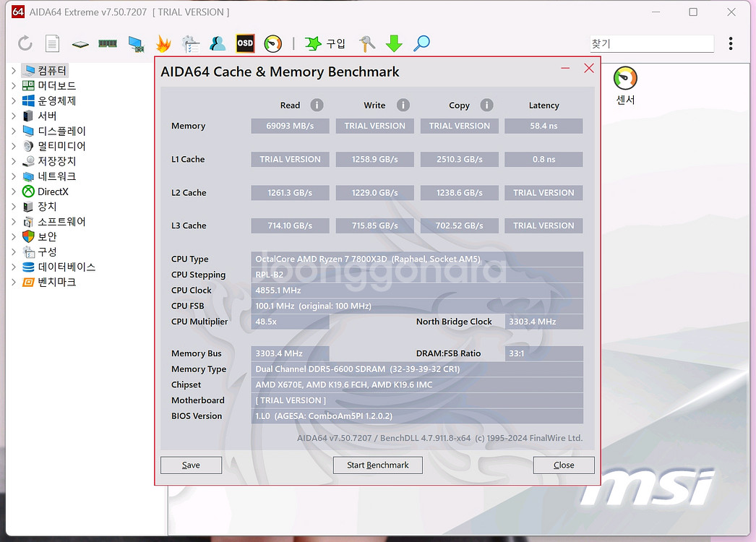This screenshot has height=542, width=756.
Task: Select the DirectX tree item
Action: tap(53, 192)
